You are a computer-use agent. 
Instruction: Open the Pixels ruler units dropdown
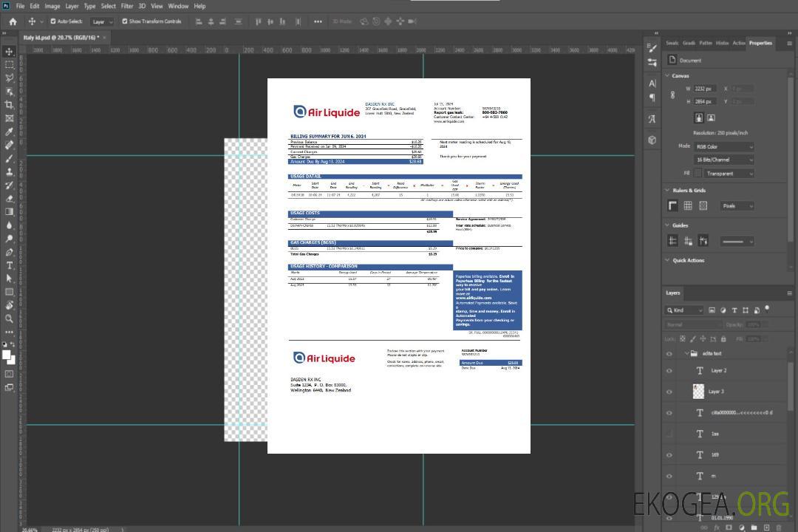pos(737,205)
